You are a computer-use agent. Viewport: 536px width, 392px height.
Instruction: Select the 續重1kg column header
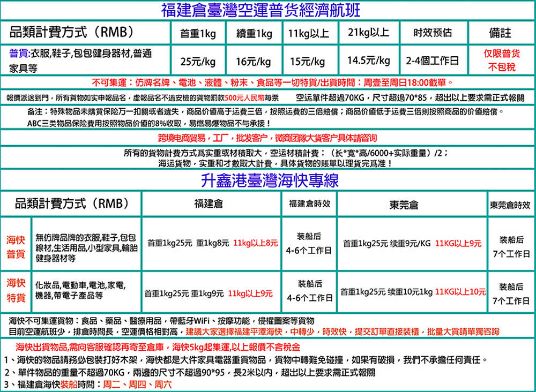[x=254, y=33]
